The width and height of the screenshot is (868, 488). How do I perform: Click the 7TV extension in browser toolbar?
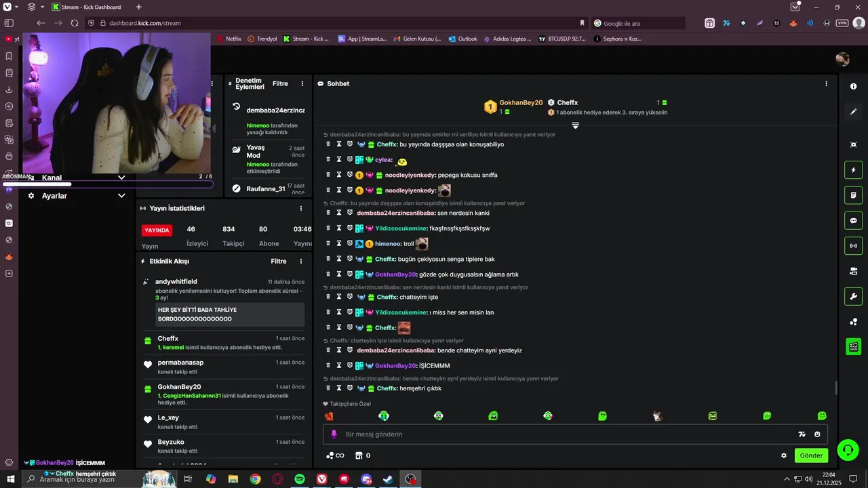pyautogui.click(x=726, y=23)
